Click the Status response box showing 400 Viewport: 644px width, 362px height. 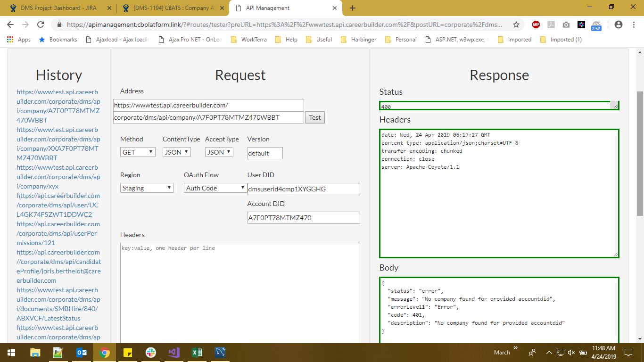click(x=499, y=106)
